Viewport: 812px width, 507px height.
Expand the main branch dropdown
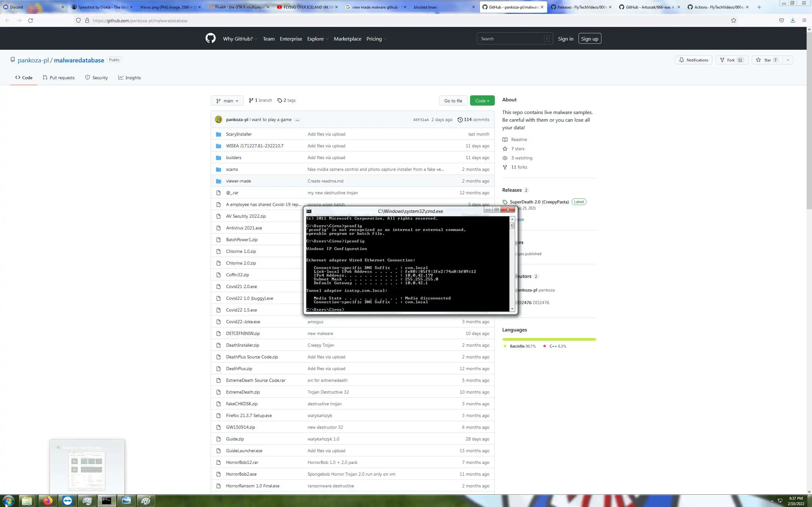click(227, 100)
